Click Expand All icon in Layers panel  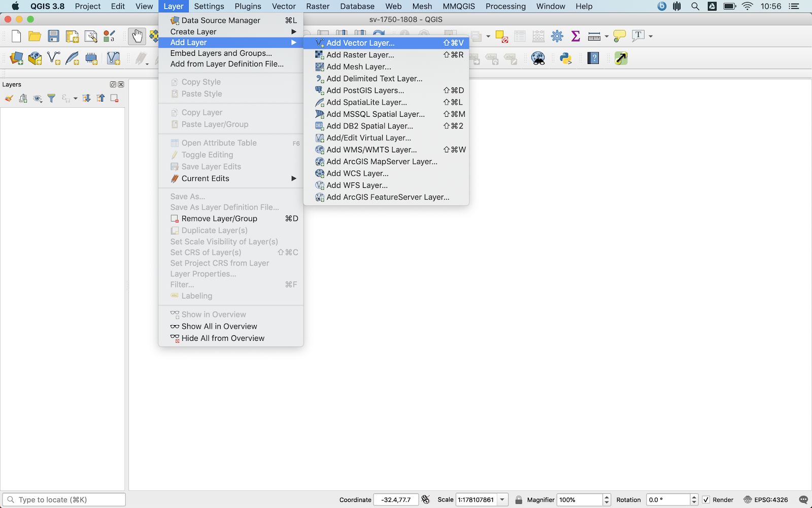pos(86,99)
